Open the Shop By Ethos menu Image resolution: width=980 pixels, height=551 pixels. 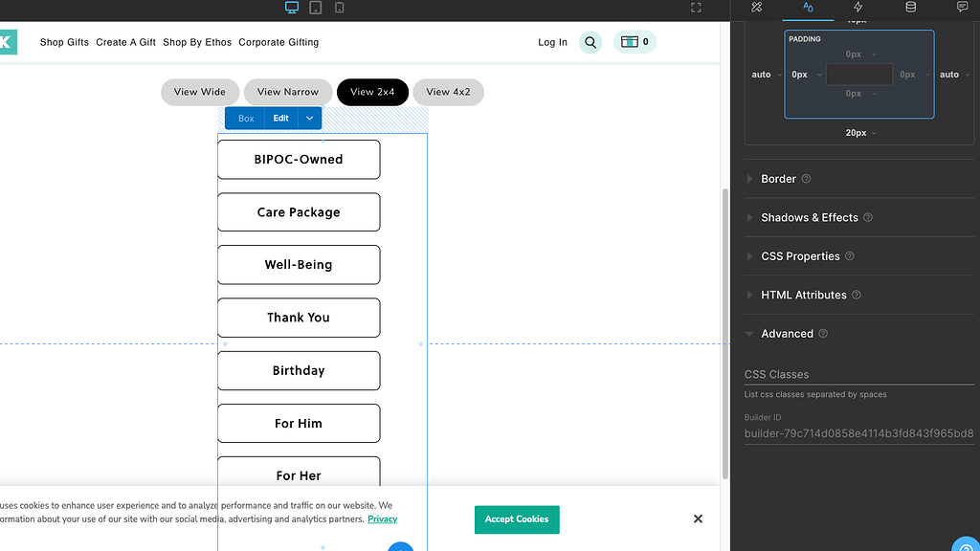[196, 42]
